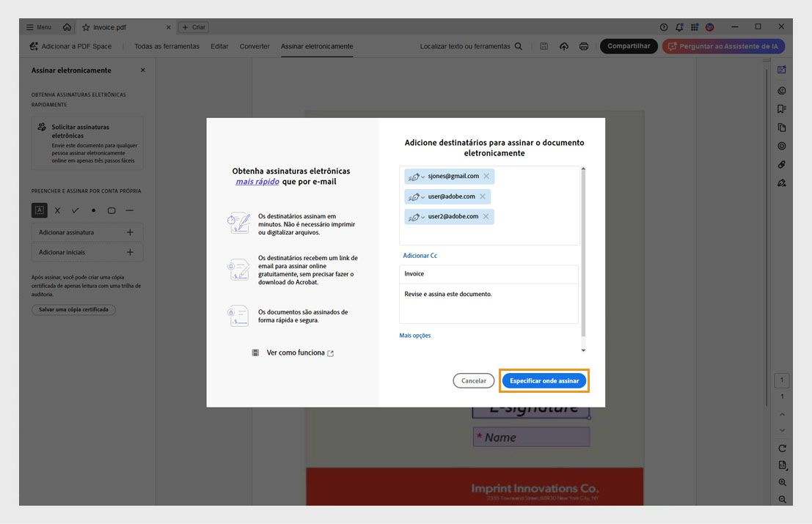The image size is (812, 524).
Task: Open the attachments panel via the paperclip icon
Action: pos(781,164)
